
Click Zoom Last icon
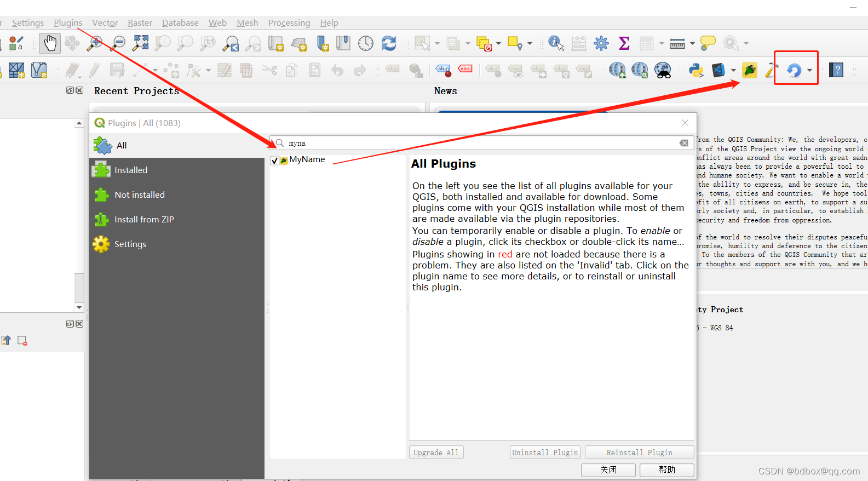231,43
